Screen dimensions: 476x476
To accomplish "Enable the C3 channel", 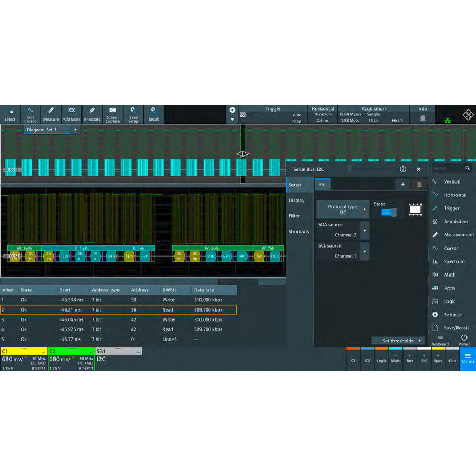I will 353,360.
